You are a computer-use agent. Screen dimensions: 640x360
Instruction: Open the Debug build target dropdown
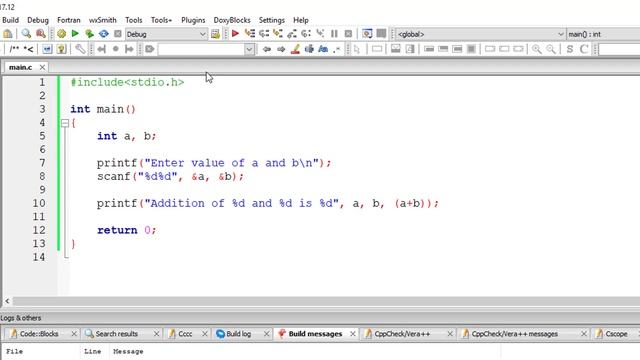point(166,34)
